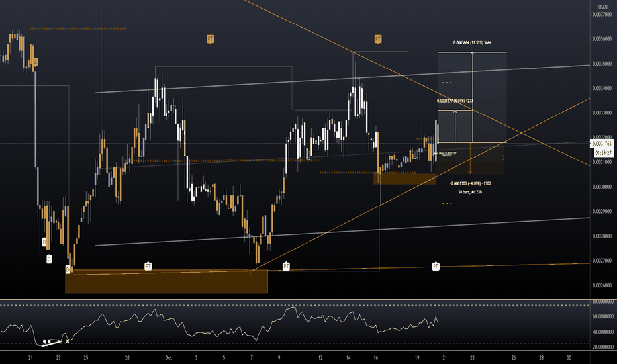This screenshot has width=617, height=364.
Task: Click date label 26 on the time axis
Action: point(514,358)
